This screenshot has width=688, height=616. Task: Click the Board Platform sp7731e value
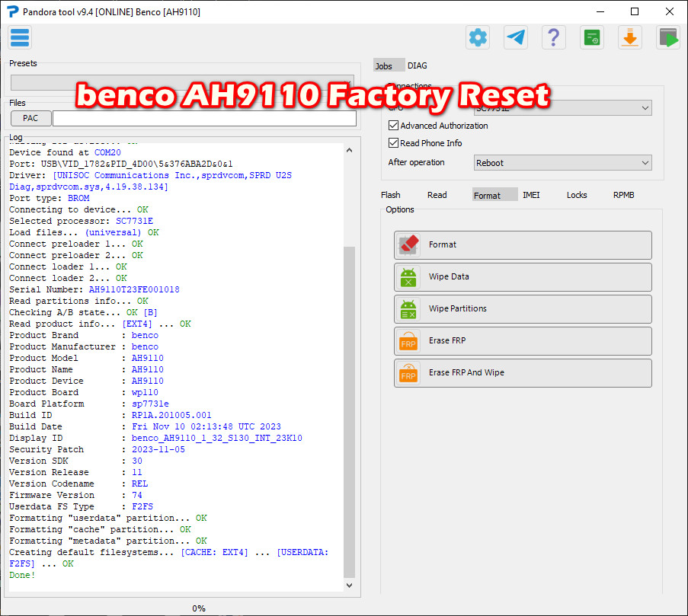coord(150,404)
